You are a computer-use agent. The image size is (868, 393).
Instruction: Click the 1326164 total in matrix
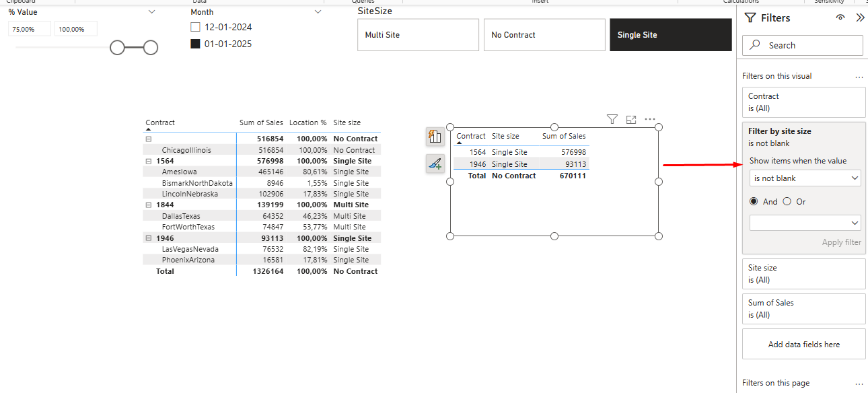point(268,271)
